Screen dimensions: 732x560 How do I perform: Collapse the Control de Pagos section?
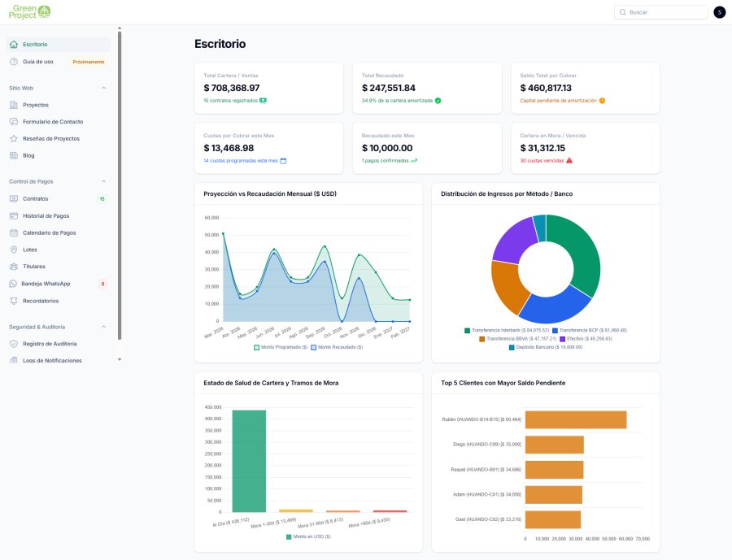(103, 181)
